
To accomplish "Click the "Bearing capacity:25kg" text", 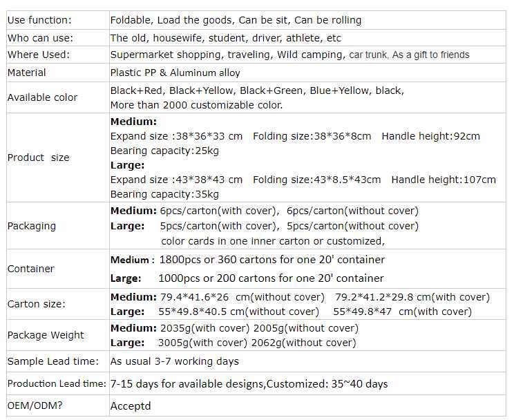I will [x=164, y=151].
